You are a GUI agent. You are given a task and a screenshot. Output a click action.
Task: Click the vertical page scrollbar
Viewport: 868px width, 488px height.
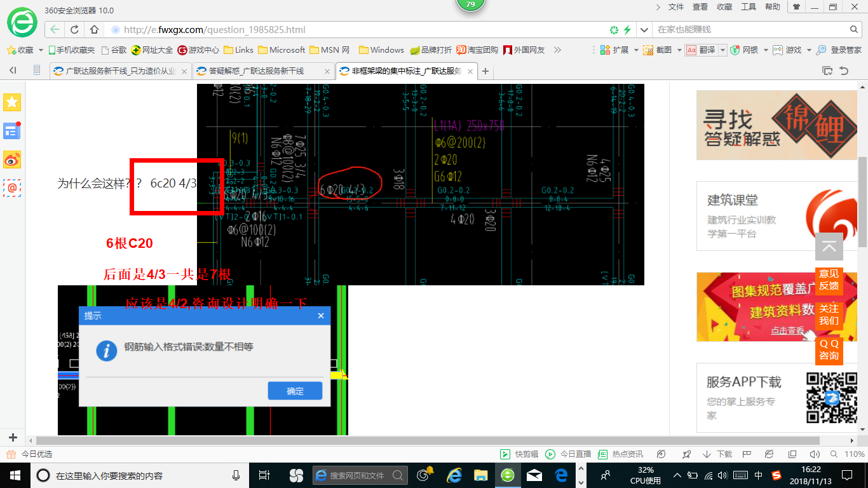click(x=862, y=202)
